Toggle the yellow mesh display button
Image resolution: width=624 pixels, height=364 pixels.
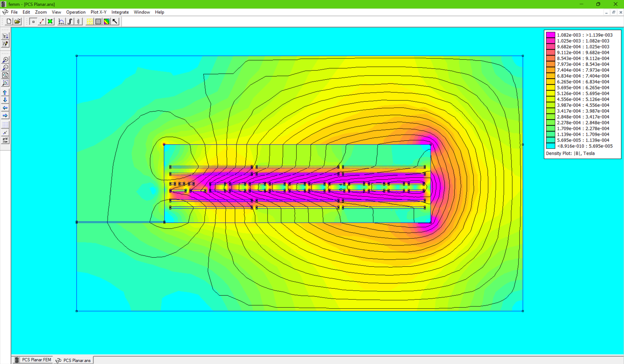89,21
